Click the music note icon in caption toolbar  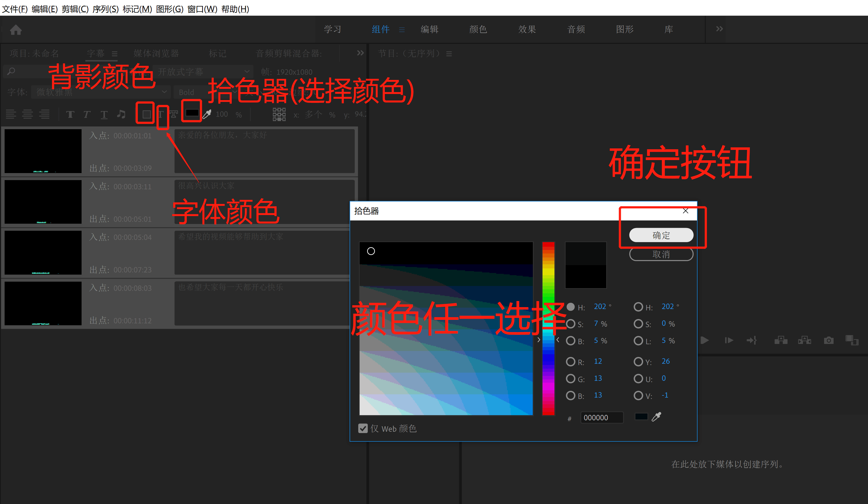coord(121,114)
